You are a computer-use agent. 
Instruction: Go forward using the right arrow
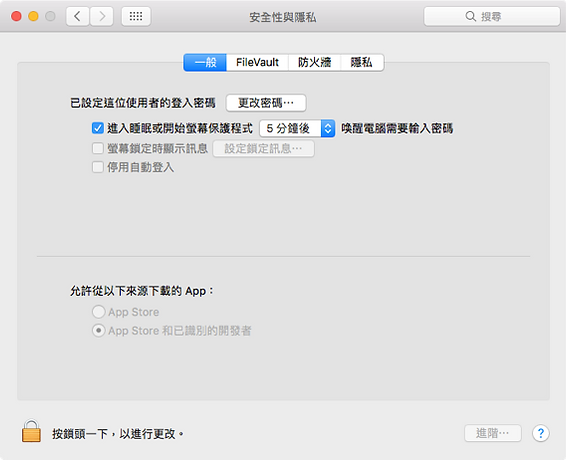click(102, 16)
